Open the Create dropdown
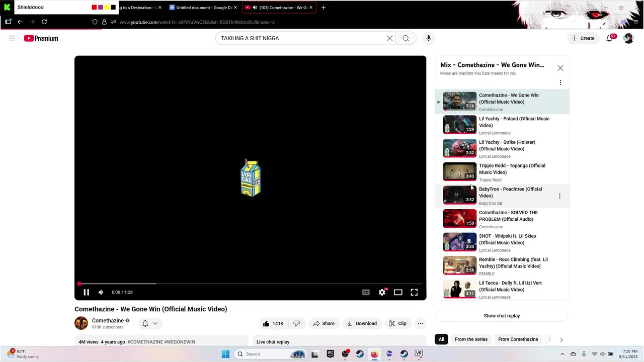Screen dimensions: 644x362 [583, 38]
